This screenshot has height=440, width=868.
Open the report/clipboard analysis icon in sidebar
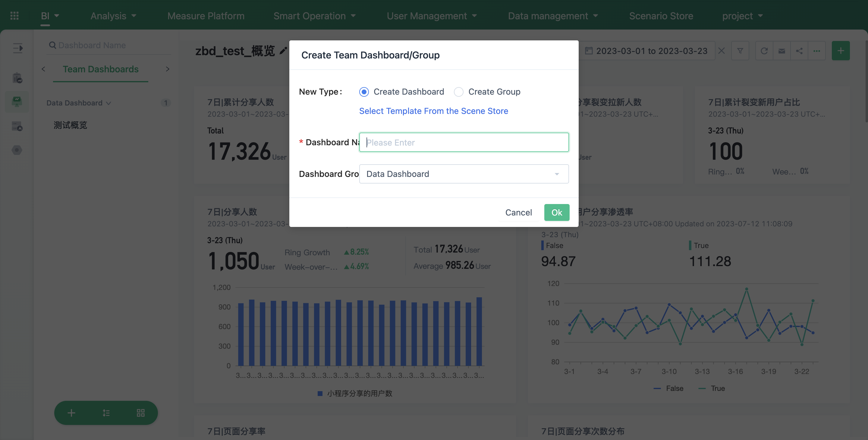click(17, 77)
